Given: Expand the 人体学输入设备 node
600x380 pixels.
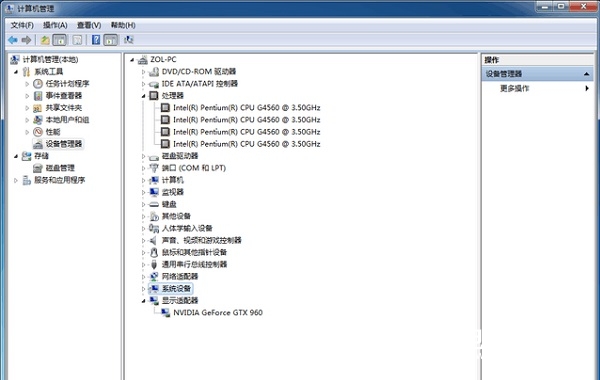Looking at the screenshot, I should pos(143,228).
